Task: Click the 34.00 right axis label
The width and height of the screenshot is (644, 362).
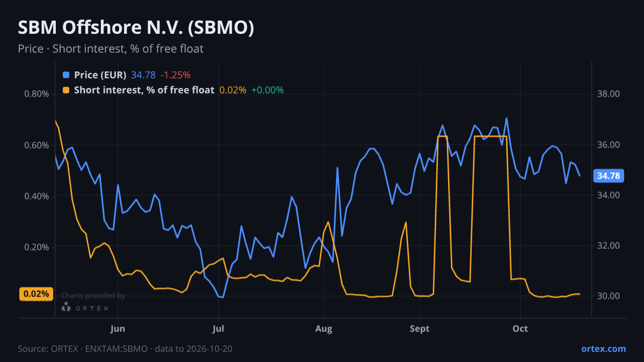Action: click(x=608, y=195)
